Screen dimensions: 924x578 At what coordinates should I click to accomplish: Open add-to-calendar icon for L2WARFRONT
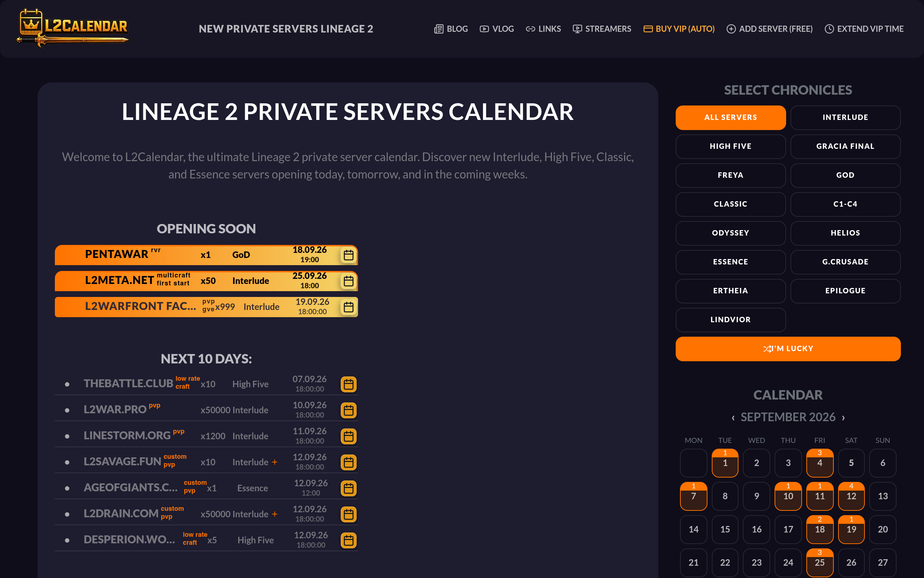pyautogui.click(x=348, y=307)
